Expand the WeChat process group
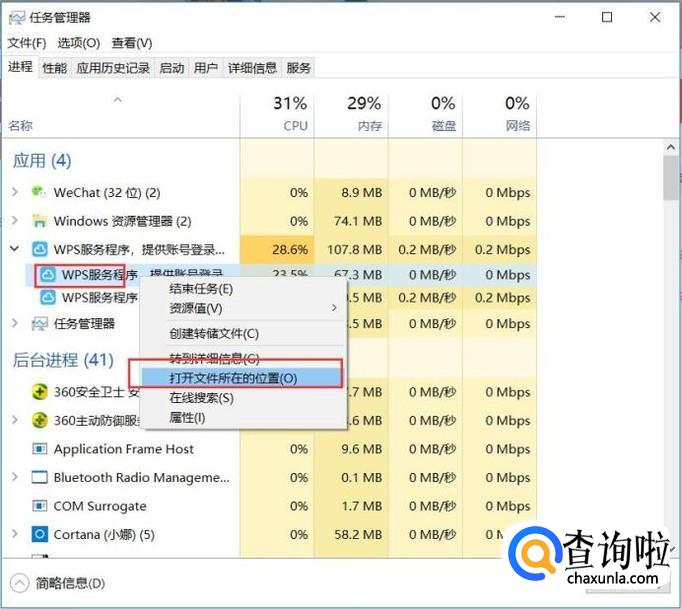 coord(15,192)
